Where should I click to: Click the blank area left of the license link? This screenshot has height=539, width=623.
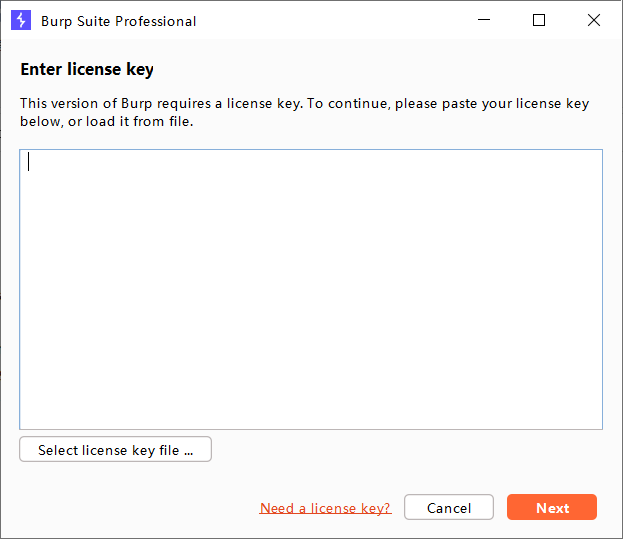tap(130, 508)
